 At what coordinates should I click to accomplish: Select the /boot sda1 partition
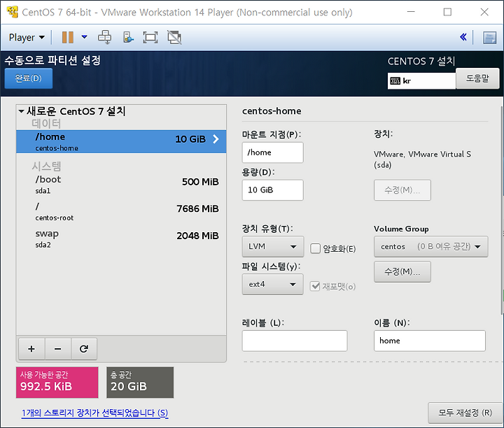coord(121,185)
